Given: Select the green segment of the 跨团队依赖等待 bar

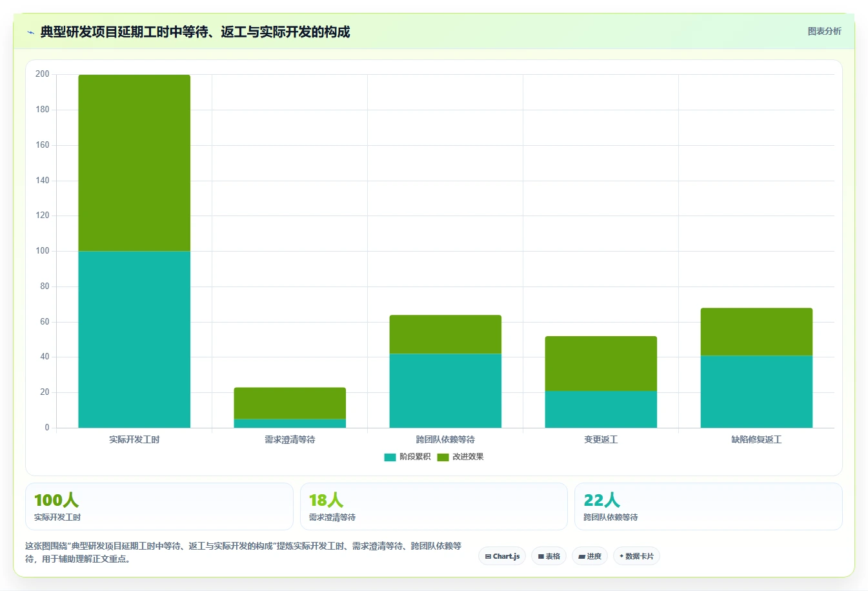Looking at the screenshot, I should [x=445, y=334].
